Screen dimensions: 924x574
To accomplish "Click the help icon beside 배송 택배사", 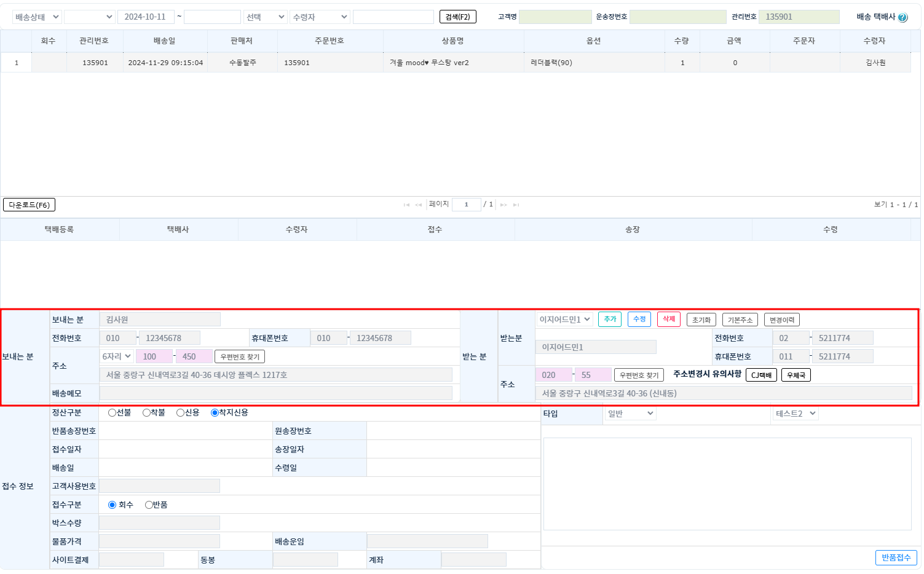I will tap(902, 17).
